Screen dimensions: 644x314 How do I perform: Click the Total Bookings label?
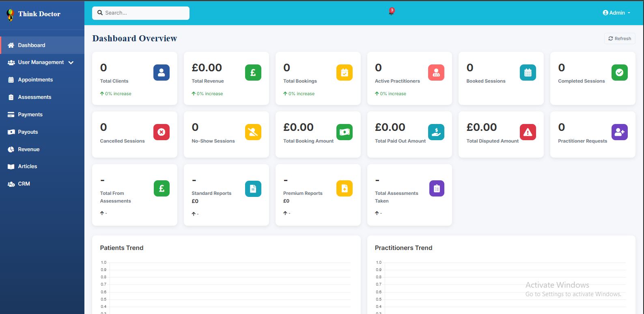[300, 81]
